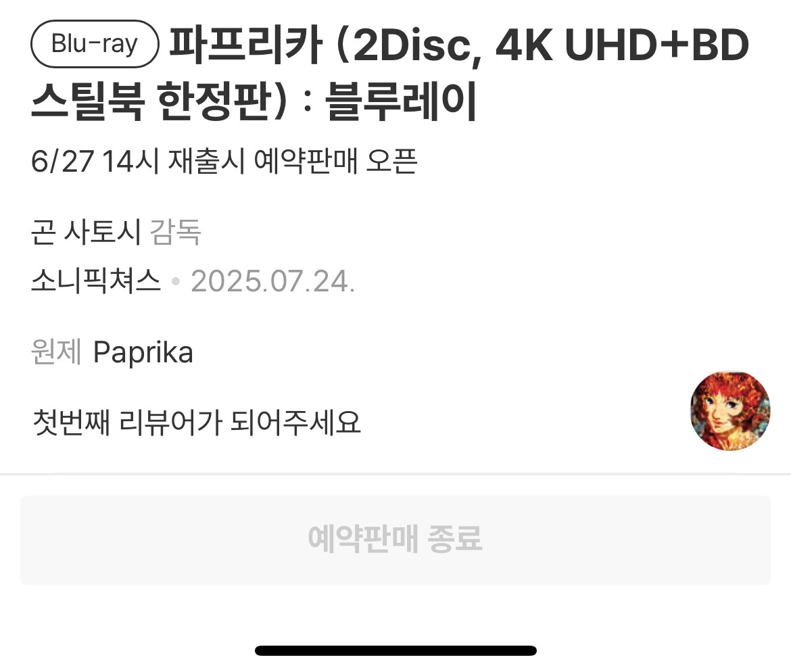Select the 소니픽쳐스 publisher link

[x=96, y=281]
